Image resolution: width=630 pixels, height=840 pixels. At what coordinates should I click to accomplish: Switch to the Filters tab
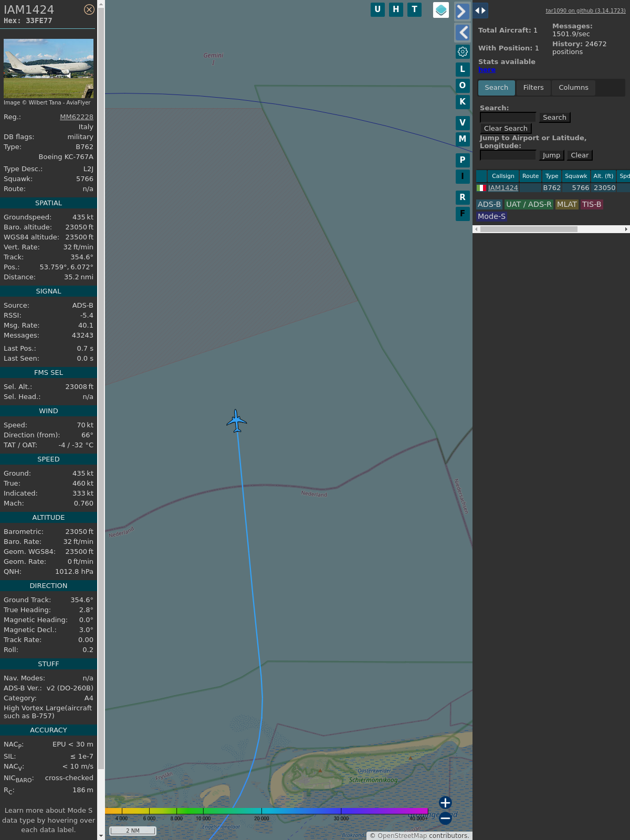[533, 88]
